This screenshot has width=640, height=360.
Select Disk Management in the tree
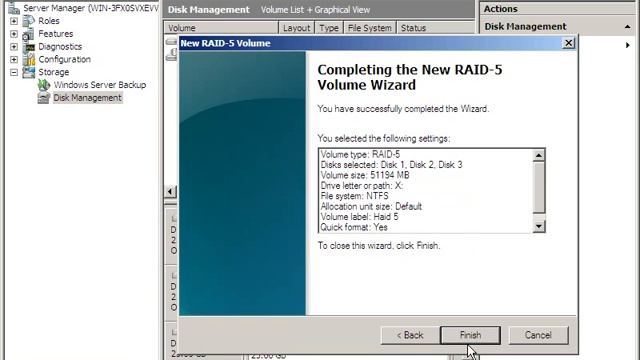[x=87, y=98]
